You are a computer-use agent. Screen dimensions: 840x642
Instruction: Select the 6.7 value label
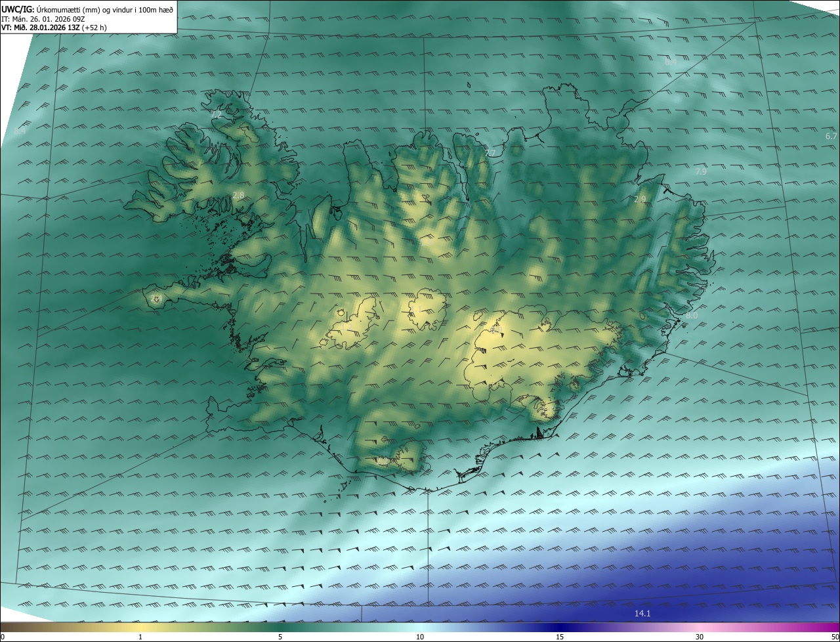[831, 136]
